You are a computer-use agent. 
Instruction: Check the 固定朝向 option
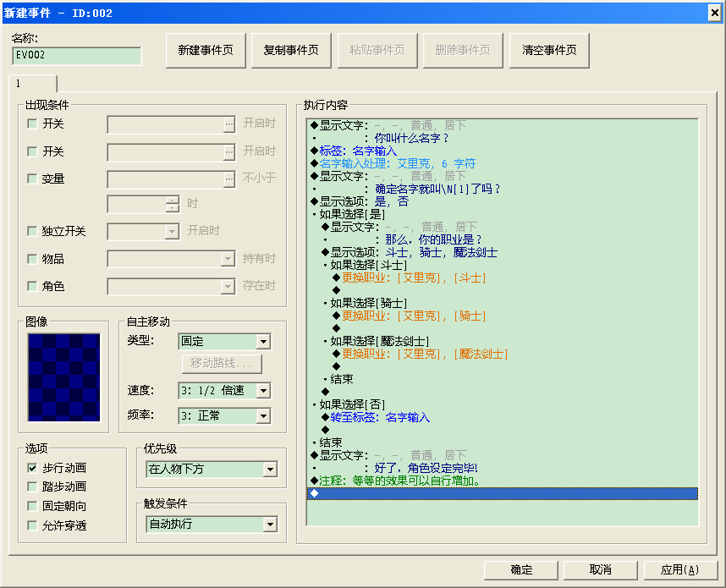point(32,506)
